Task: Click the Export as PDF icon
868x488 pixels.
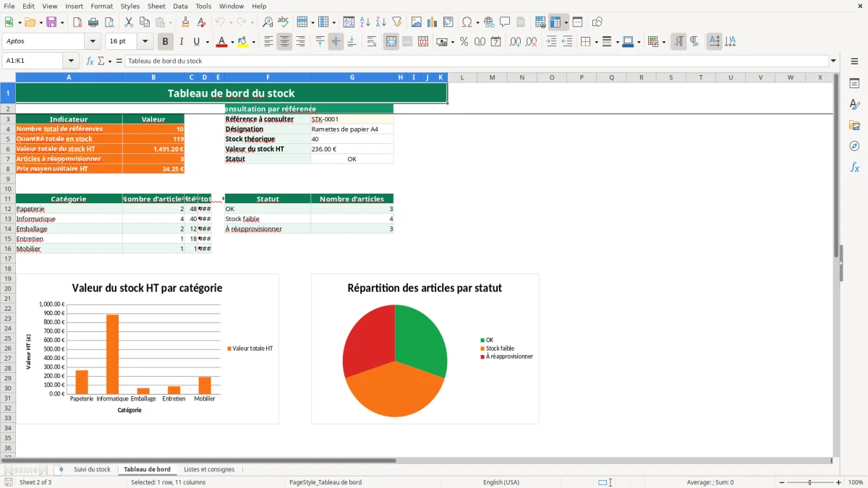Action: pyautogui.click(x=77, y=22)
